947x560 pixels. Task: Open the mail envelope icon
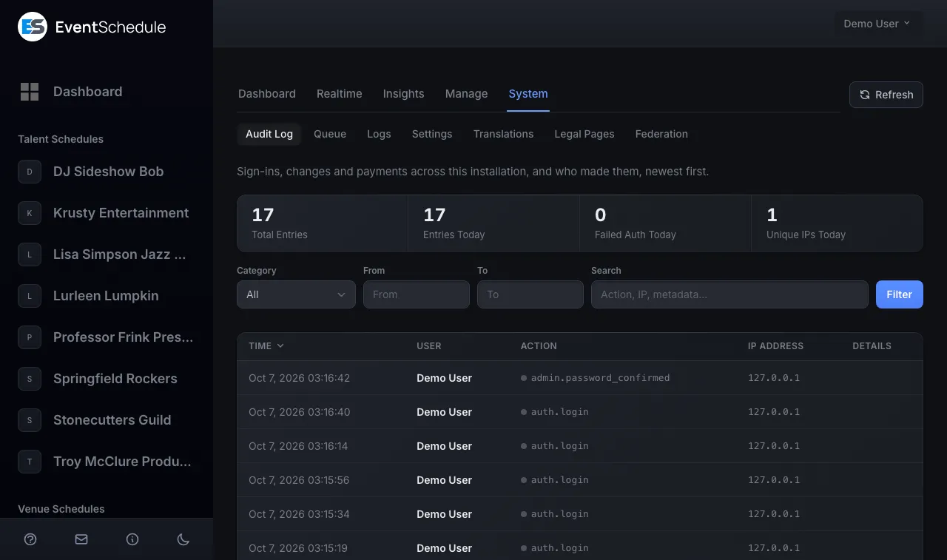pyautogui.click(x=81, y=539)
